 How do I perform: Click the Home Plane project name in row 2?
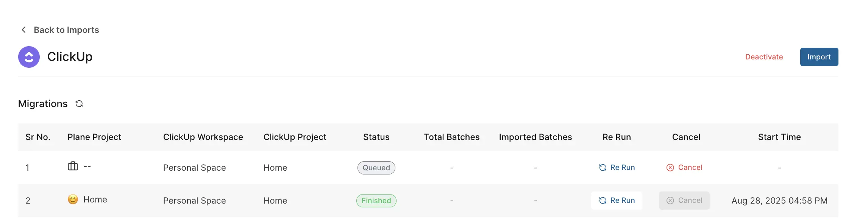coord(95,199)
